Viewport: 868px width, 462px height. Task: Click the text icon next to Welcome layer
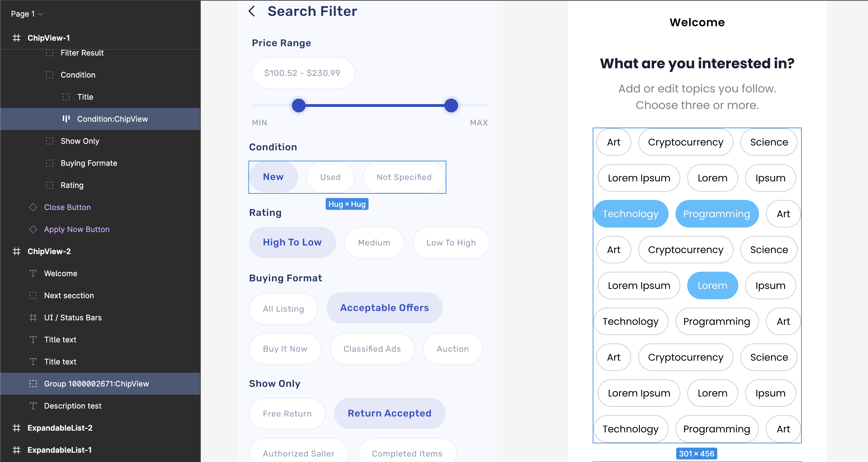[x=33, y=273]
